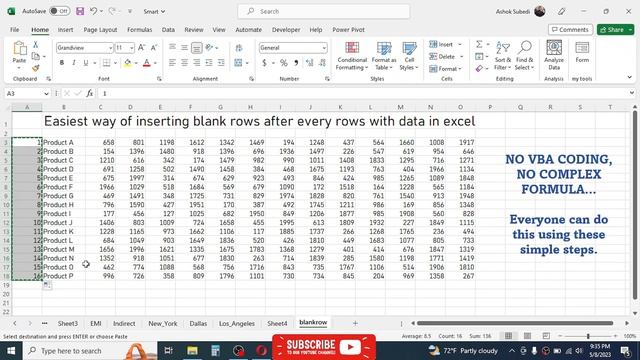
Task: Open Windows Start menu
Action: click(x=11, y=351)
